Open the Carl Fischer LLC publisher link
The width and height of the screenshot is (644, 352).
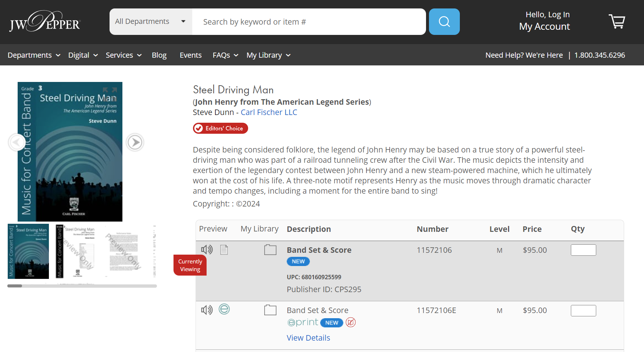coord(269,112)
